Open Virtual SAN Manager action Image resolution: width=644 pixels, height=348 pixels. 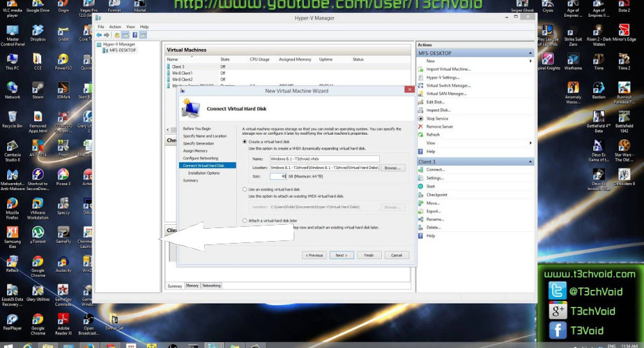(x=446, y=93)
